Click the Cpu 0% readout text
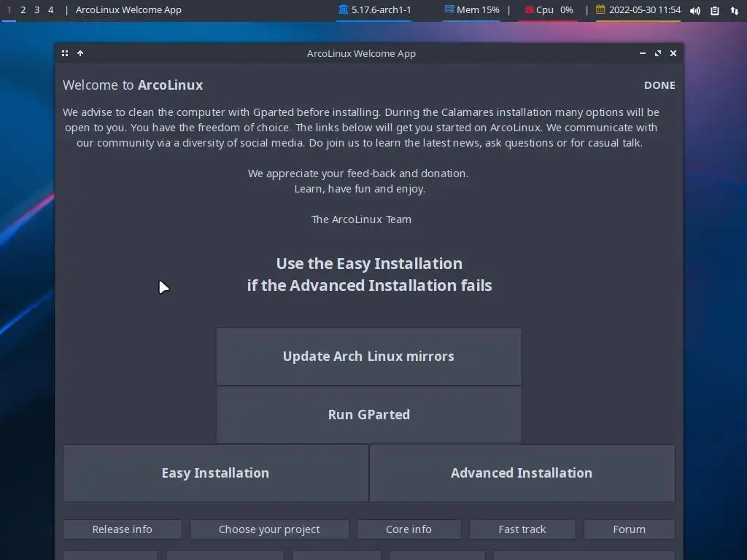The width and height of the screenshot is (747, 560). [x=554, y=10]
